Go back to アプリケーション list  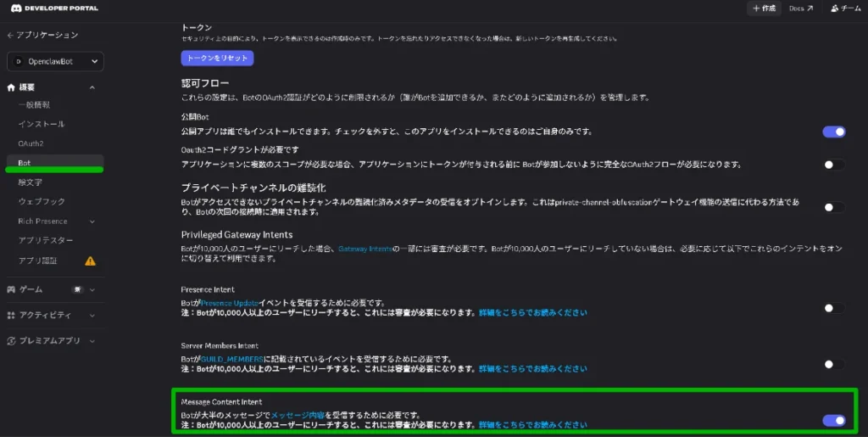tap(42, 35)
